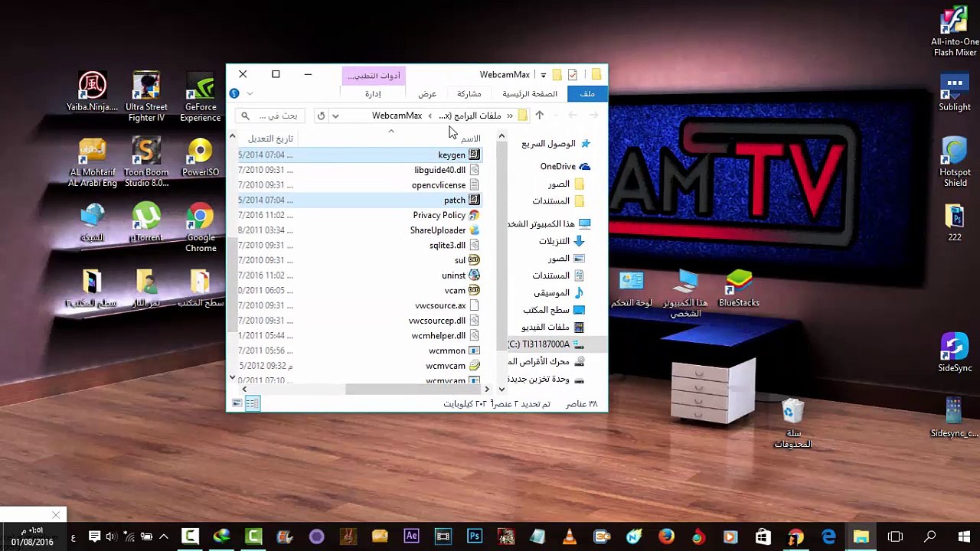Open uTorrent desktop shortcut
Image resolution: width=980 pixels, height=551 pixels.
pyautogui.click(x=146, y=223)
